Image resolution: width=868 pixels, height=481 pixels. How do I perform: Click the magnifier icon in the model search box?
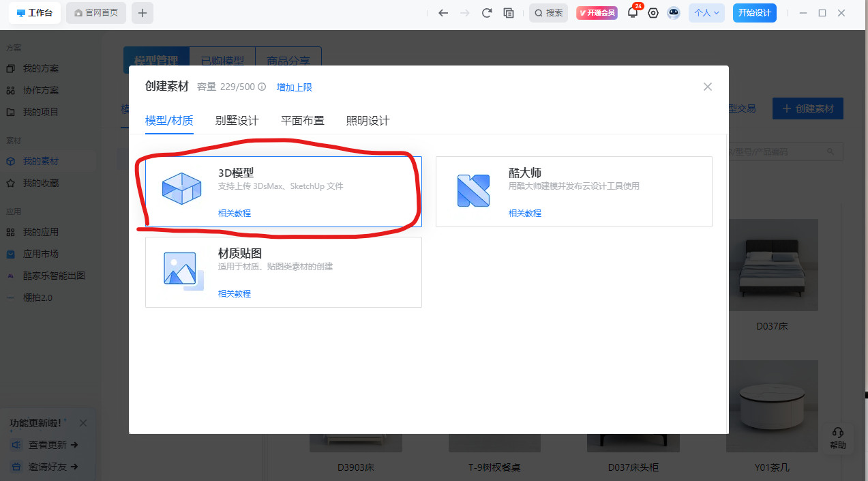pos(830,151)
